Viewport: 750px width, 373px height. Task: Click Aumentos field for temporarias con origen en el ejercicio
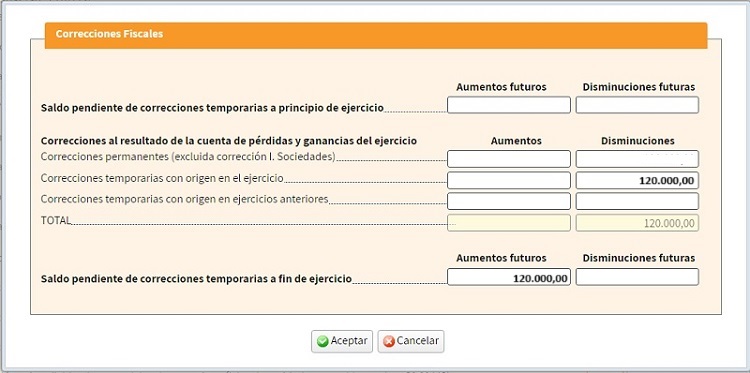click(x=509, y=180)
